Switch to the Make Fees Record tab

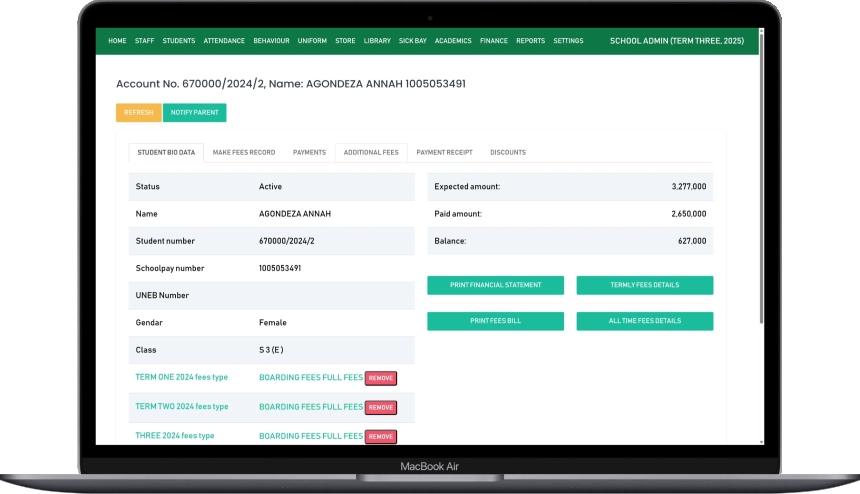244,153
